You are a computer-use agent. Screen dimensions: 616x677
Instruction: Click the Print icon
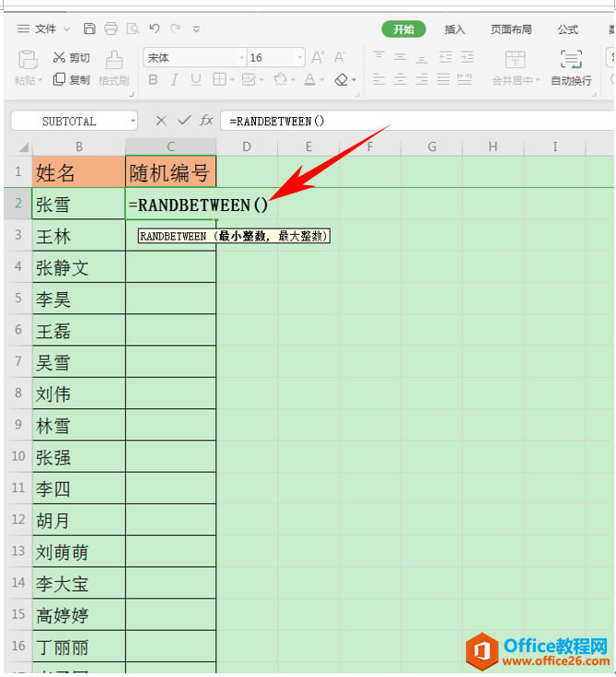pos(110,29)
